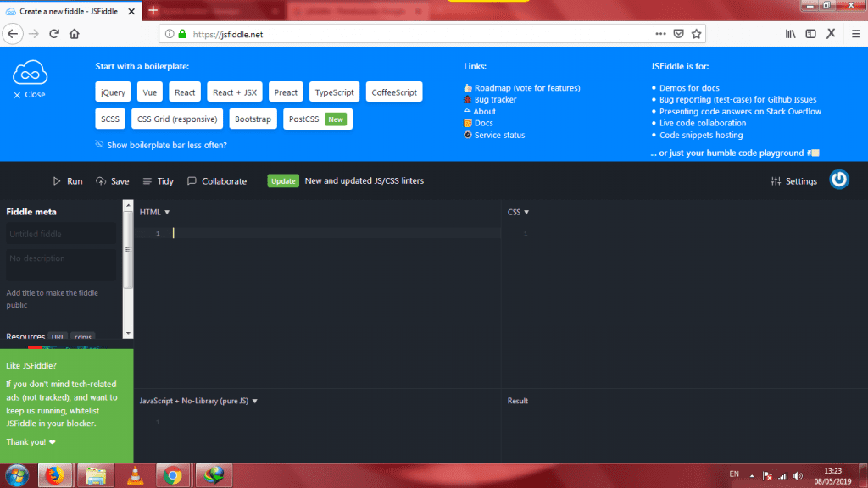
Task: Reload the current page
Action: pyautogui.click(x=53, y=34)
